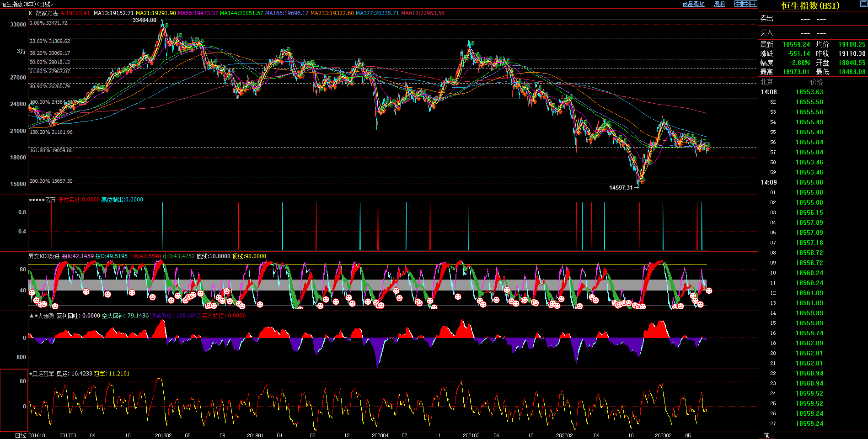Click the 奥运冠军 indicator panel title
Image resolution: width=868 pixels, height=439 pixels.
click(x=43, y=374)
